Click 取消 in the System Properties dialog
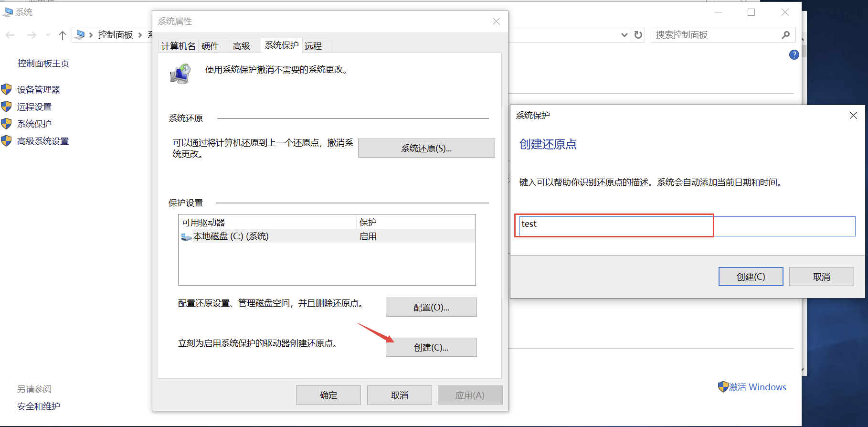Screen dimensions: 868x427 (400, 395)
